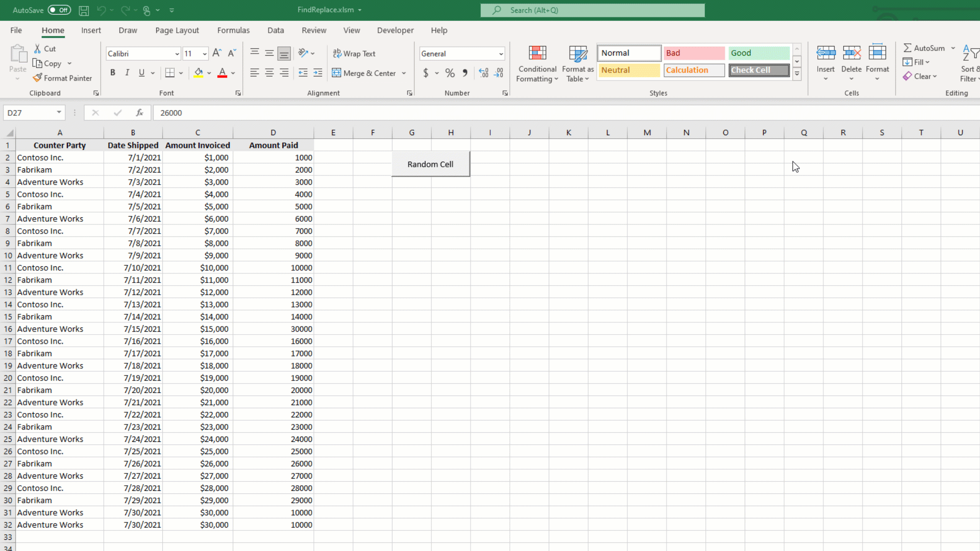The height and width of the screenshot is (551, 980).
Task: Open the Home ribbon tab
Action: (x=53, y=30)
